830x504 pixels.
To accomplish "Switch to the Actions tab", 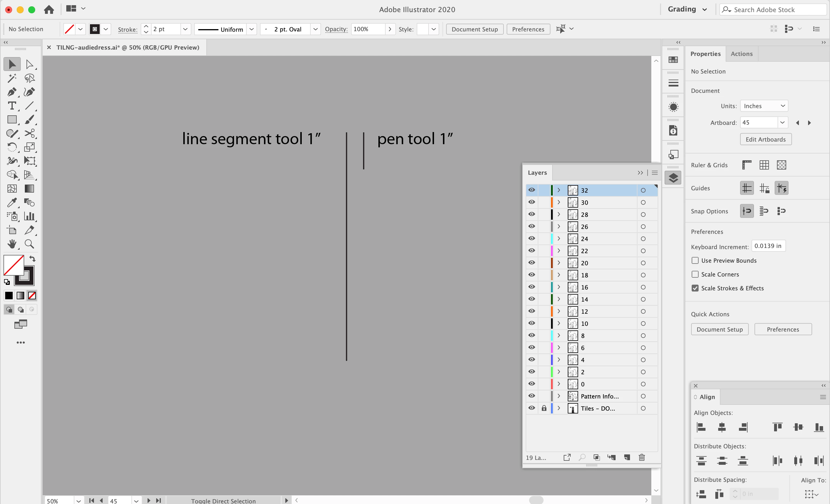I will (x=742, y=54).
